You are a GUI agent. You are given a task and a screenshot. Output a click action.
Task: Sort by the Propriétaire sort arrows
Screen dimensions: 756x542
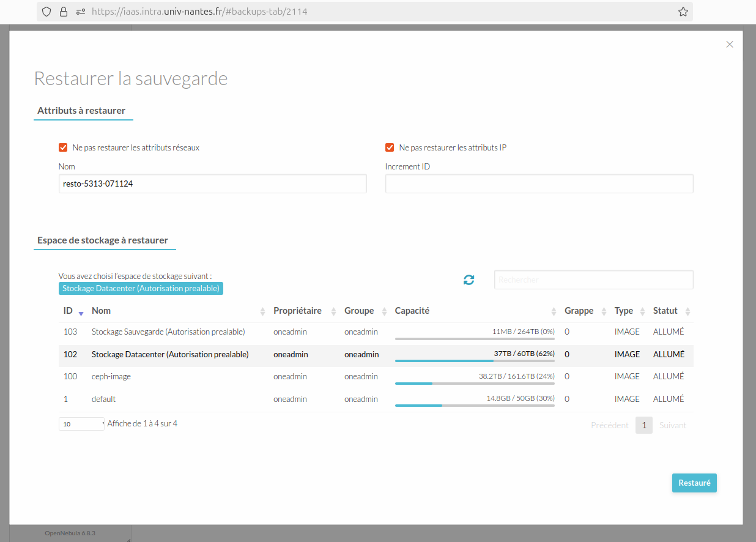pos(334,311)
